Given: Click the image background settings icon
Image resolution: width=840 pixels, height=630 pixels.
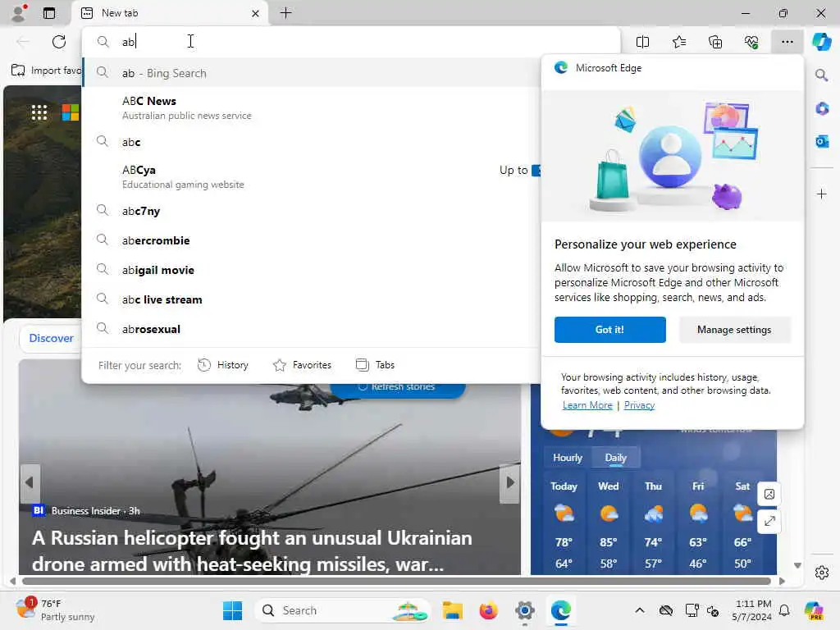Looking at the screenshot, I should tap(769, 494).
